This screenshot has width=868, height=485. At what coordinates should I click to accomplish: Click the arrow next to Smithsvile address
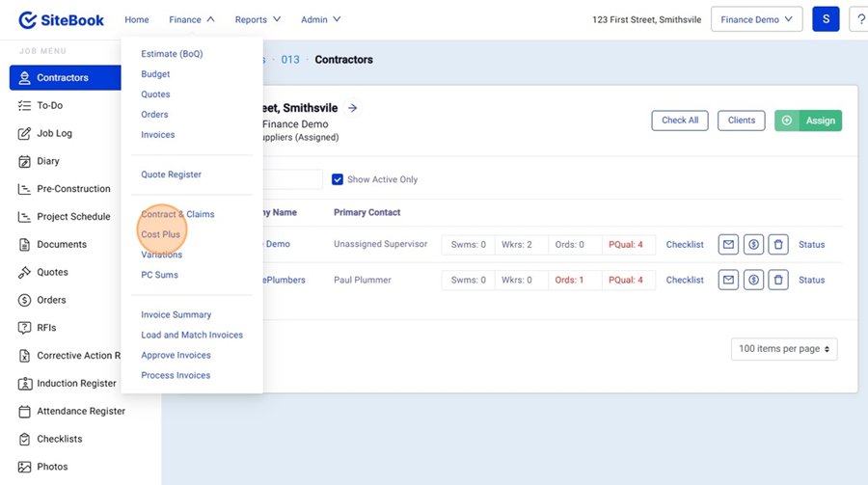tap(353, 108)
